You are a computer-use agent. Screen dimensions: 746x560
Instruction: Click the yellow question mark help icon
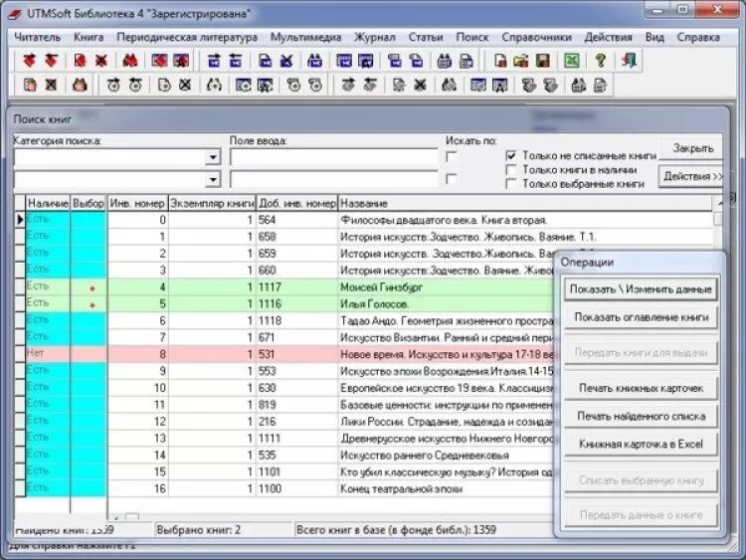[601, 61]
